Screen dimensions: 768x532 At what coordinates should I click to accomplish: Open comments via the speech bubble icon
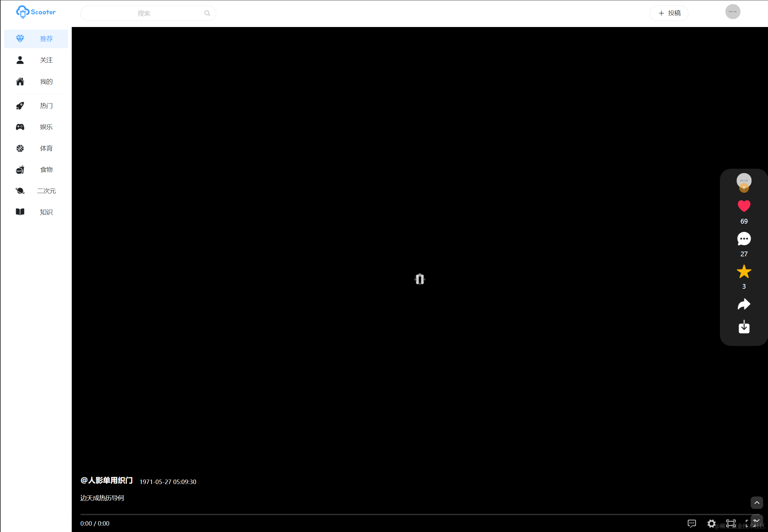point(744,239)
